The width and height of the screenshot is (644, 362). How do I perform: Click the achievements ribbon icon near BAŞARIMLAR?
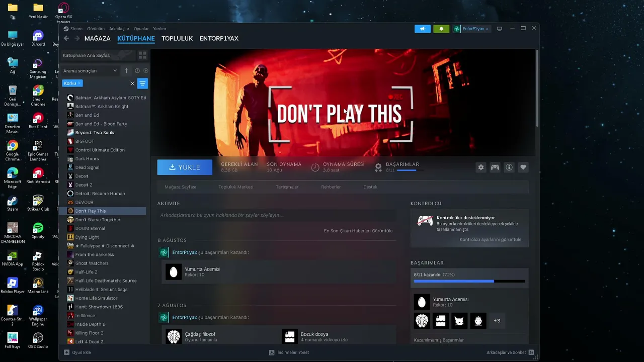click(378, 167)
